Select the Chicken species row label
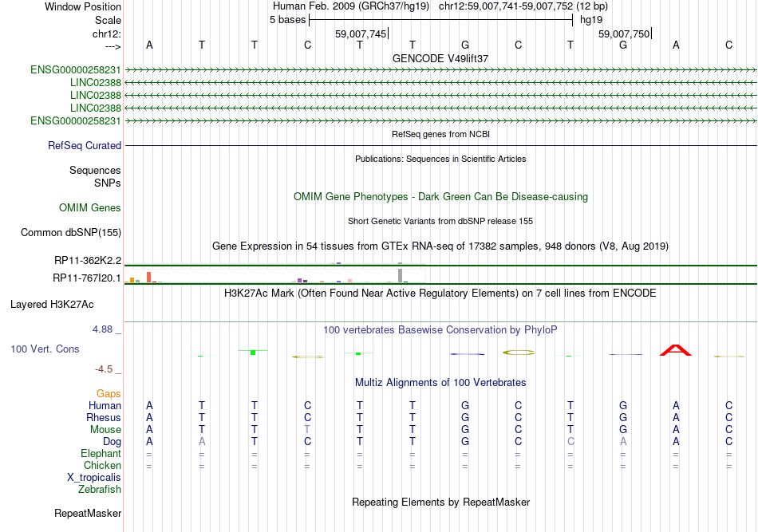The width and height of the screenshot is (758, 532). tap(102, 465)
